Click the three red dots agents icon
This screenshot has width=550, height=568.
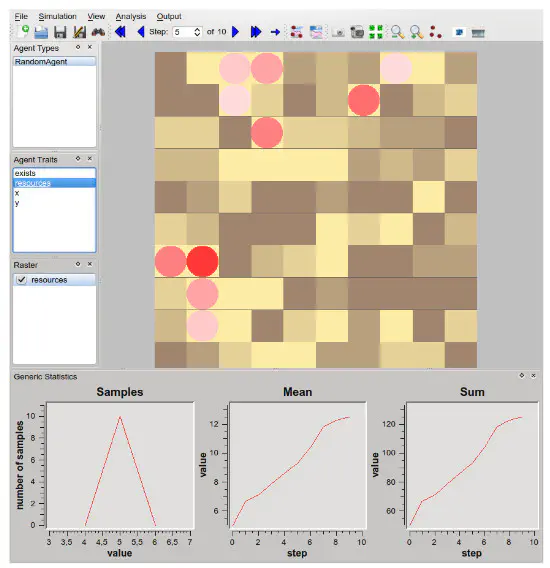[435, 32]
